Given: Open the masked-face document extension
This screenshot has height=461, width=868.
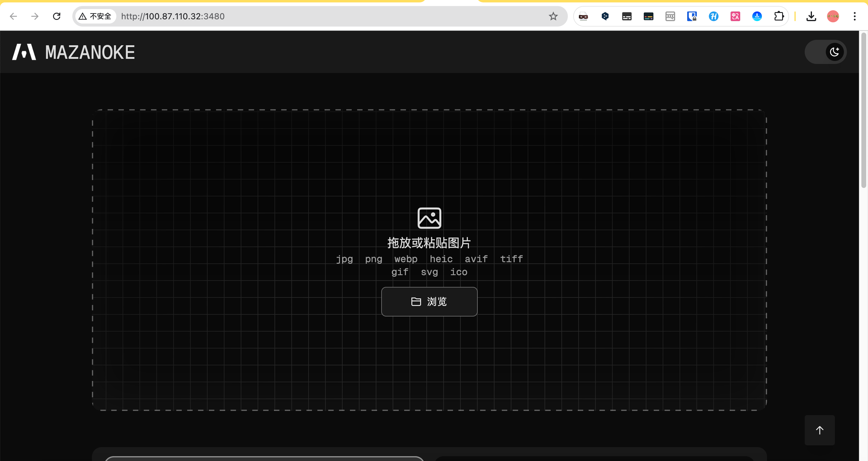Looking at the screenshot, I should tap(583, 16).
